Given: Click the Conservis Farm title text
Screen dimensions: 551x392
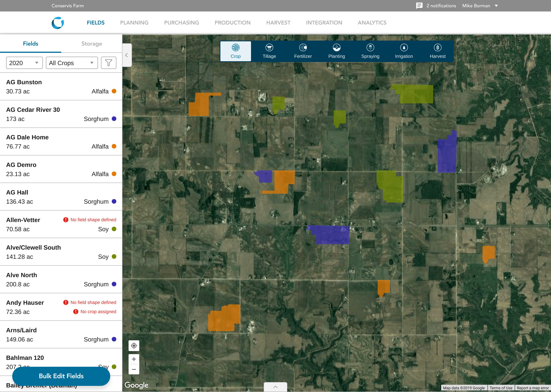Looking at the screenshot, I should 68,6.
